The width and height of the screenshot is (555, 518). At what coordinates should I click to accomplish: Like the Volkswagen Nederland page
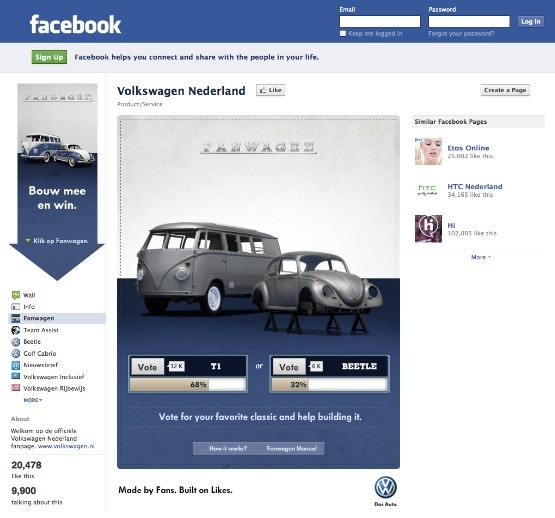(270, 90)
